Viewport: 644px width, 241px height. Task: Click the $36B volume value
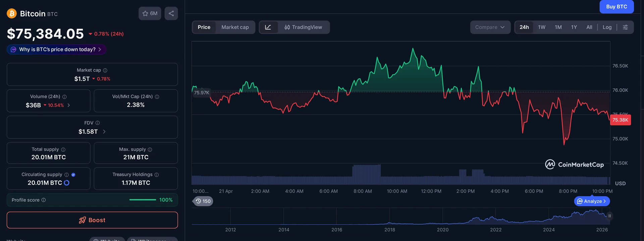coord(33,105)
